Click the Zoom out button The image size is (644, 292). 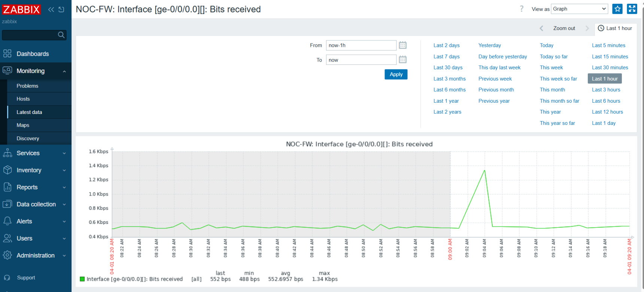(x=564, y=28)
